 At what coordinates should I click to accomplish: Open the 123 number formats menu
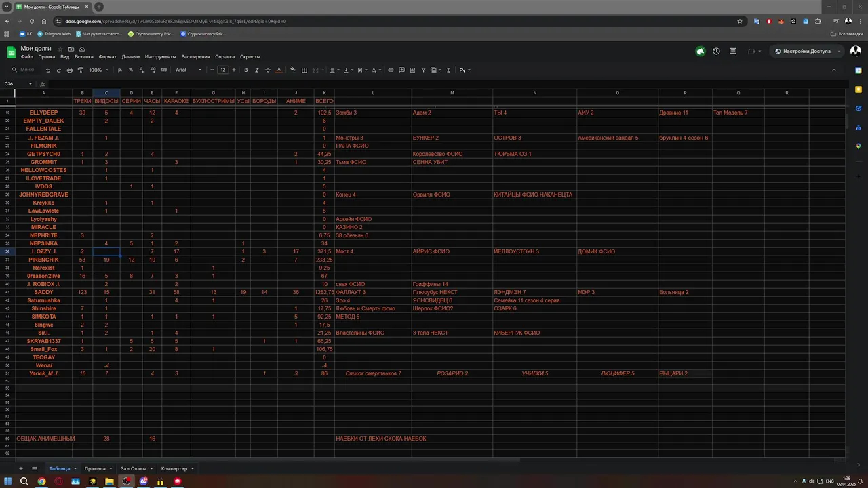163,70
